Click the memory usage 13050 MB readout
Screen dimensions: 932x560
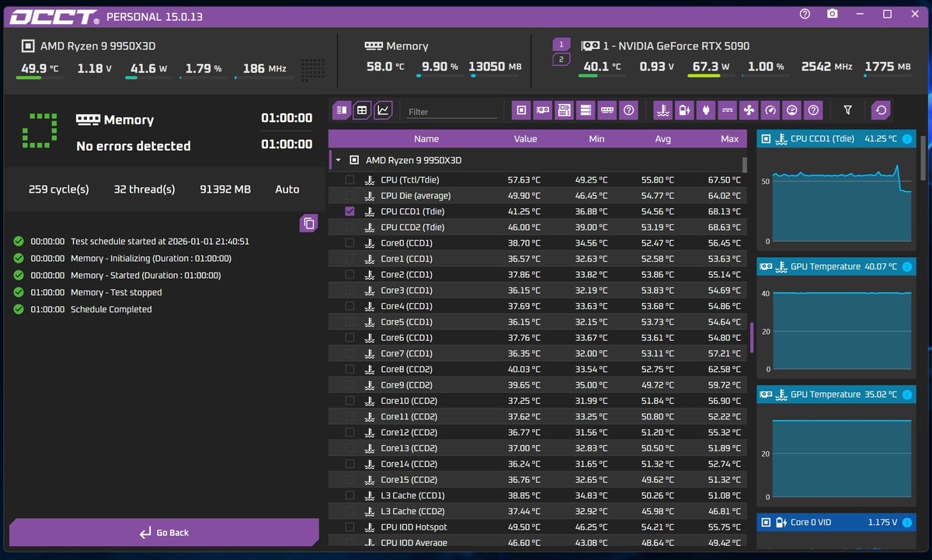[x=495, y=67]
